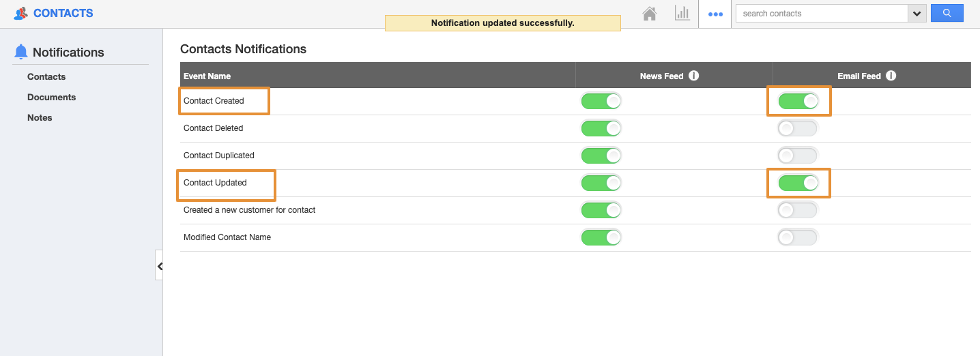The height and width of the screenshot is (356, 980).
Task: Enable Email Feed for Contact Deleted
Action: click(798, 128)
